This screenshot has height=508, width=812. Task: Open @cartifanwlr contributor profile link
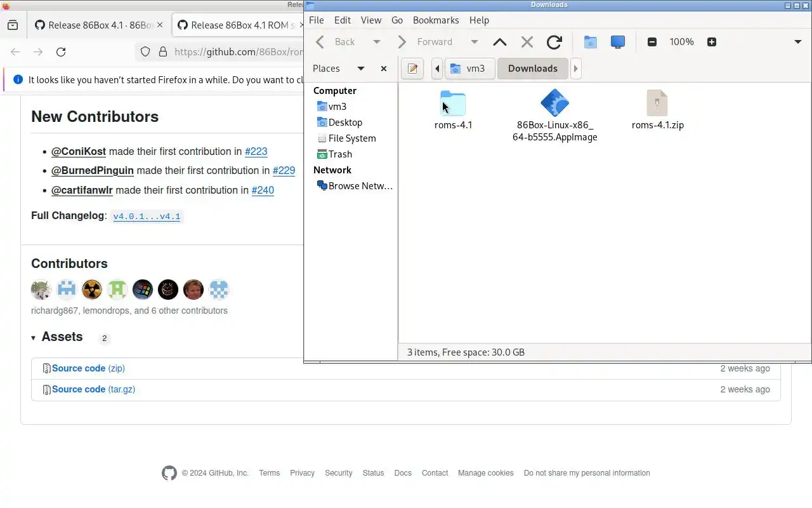pyautogui.click(x=82, y=190)
